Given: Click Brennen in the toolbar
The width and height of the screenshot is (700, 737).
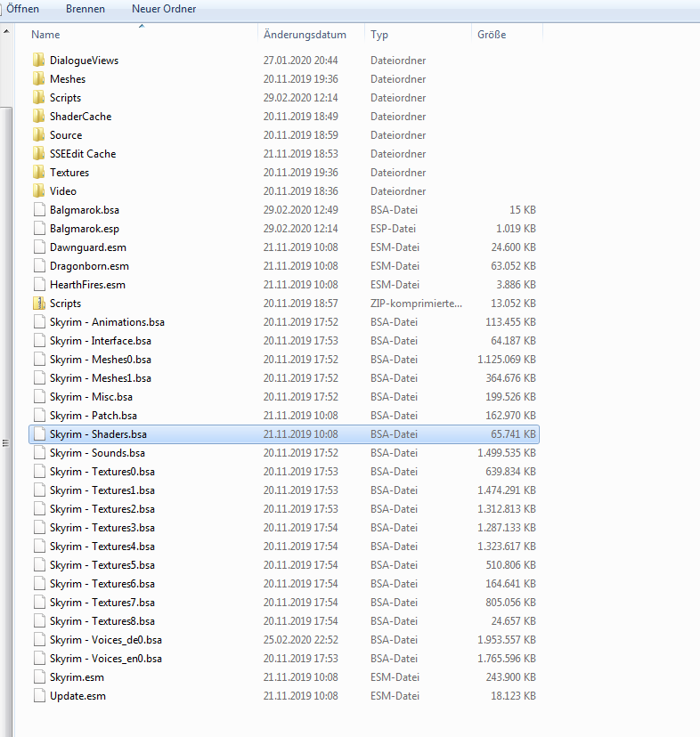Looking at the screenshot, I should point(85,9).
